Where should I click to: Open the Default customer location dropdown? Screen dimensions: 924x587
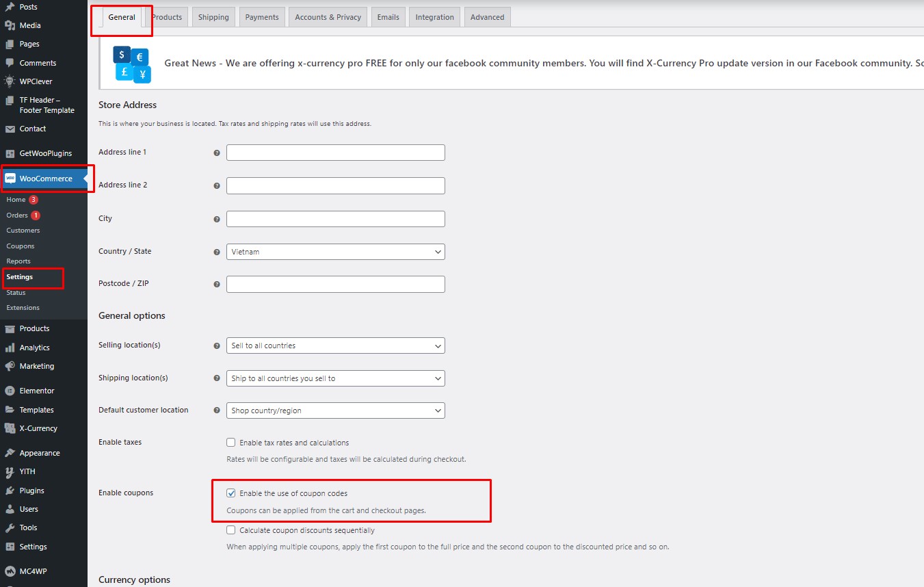[x=336, y=410]
